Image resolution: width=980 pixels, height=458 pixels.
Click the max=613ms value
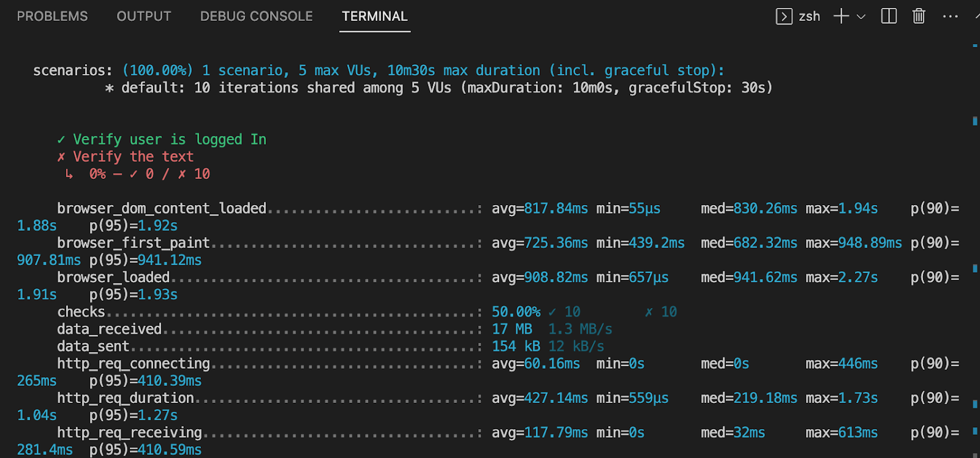(x=842, y=432)
